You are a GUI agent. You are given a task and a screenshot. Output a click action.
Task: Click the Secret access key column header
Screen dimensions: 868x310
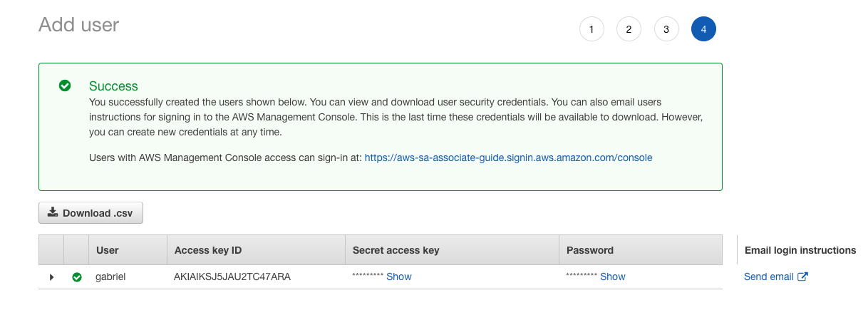pos(396,250)
